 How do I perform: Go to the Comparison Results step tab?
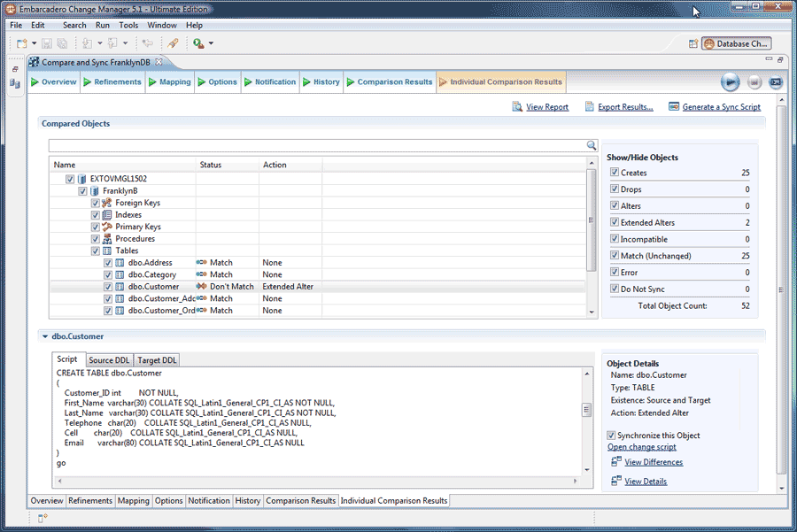[390, 81]
